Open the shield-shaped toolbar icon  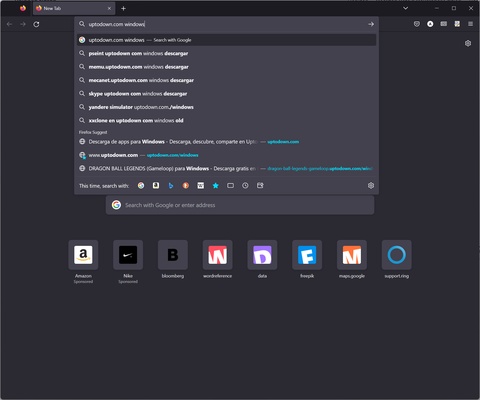tap(417, 24)
